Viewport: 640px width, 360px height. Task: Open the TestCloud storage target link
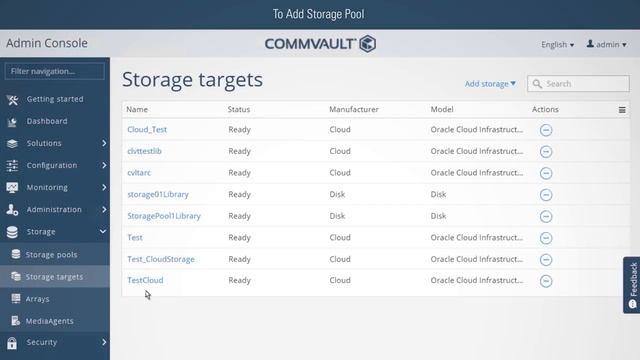click(145, 280)
